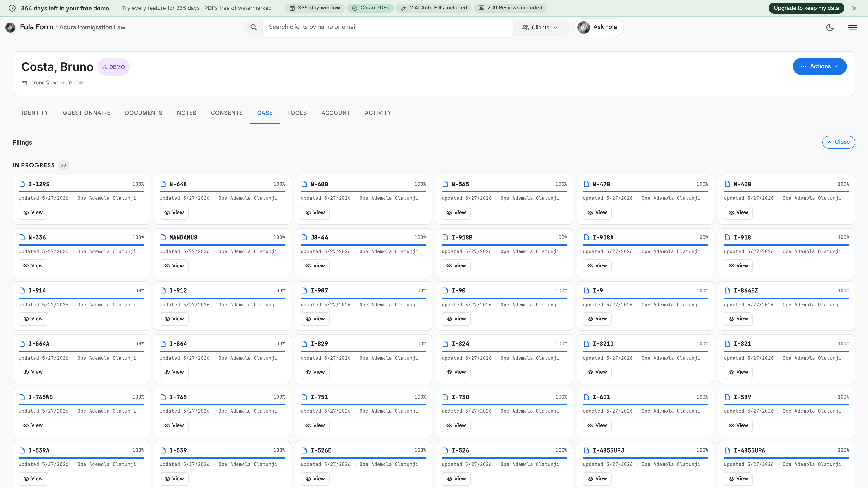Click the Ask Fola avatar icon

(x=584, y=27)
